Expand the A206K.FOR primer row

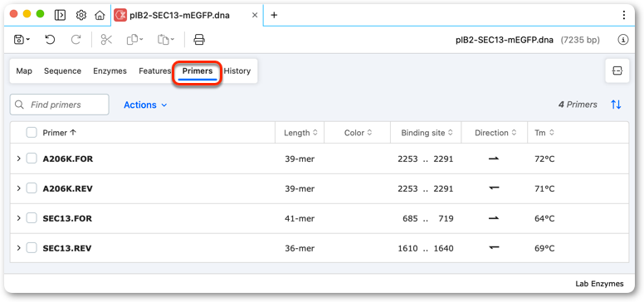(18, 158)
